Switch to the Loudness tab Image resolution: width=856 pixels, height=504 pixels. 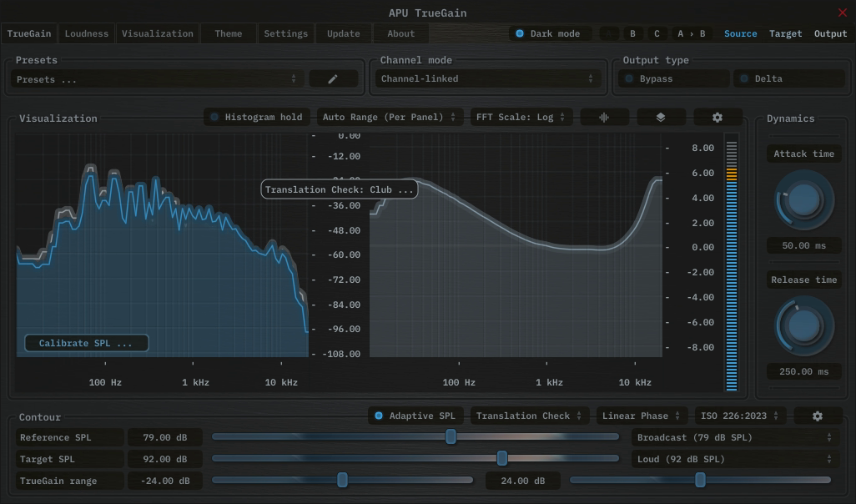click(87, 34)
